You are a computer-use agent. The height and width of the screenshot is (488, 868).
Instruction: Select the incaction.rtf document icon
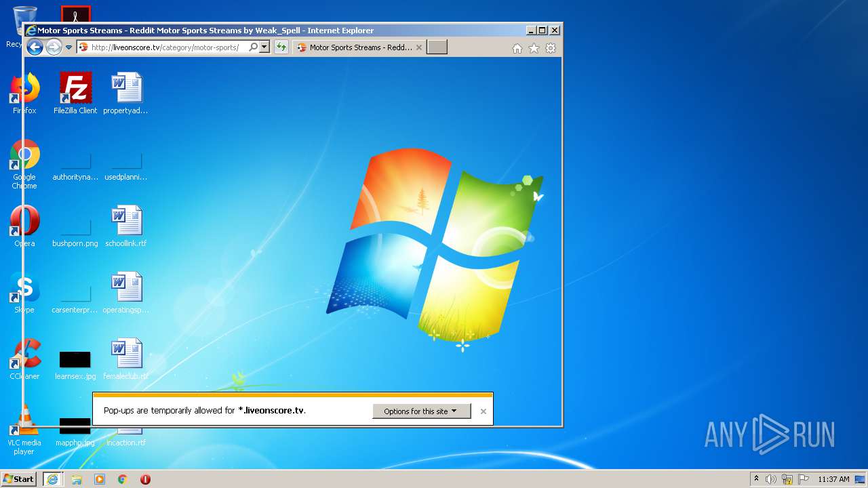[x=125, y=435]
